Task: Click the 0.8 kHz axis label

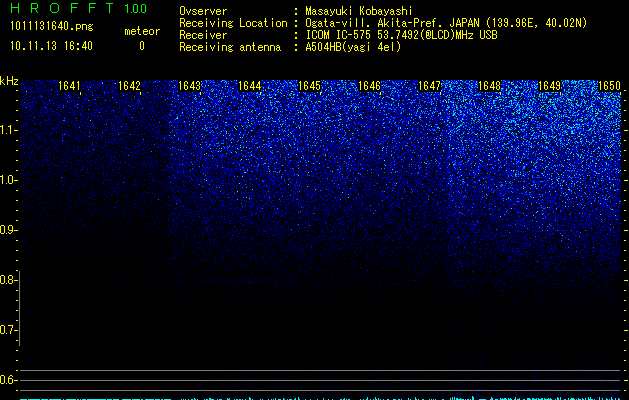Action: click(x=8, y=280)
